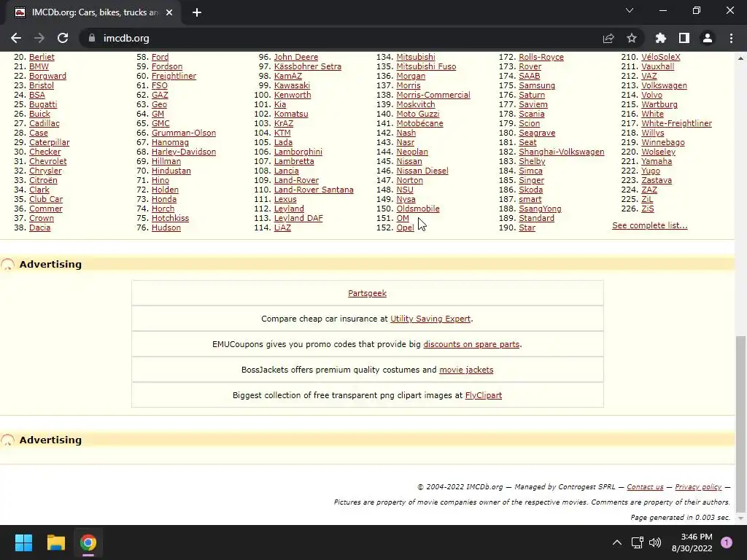Click the forward navigation arrow
This screenshot has height=560, width=747.
(39, 38)
